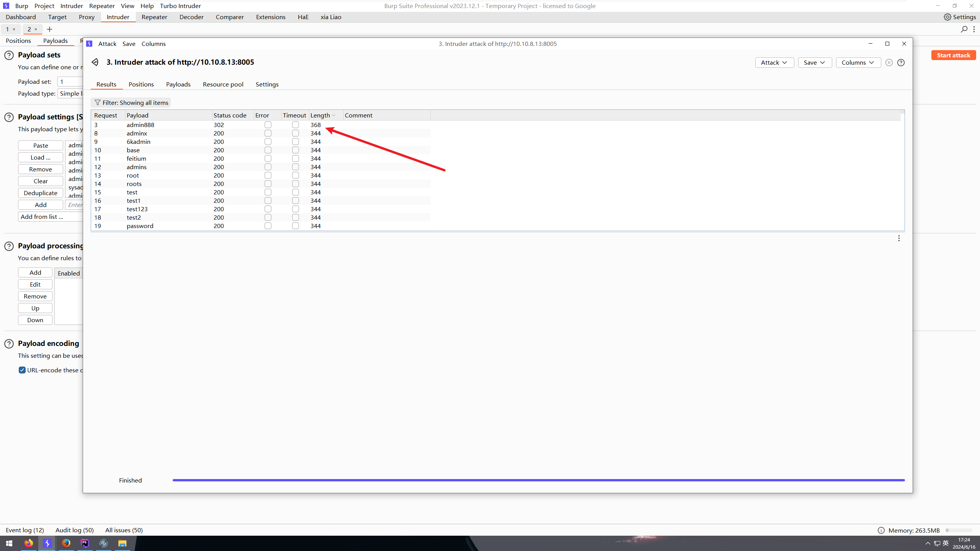
Task: Click the Burp logo in the attack window
Action: (x=89, y=44)
